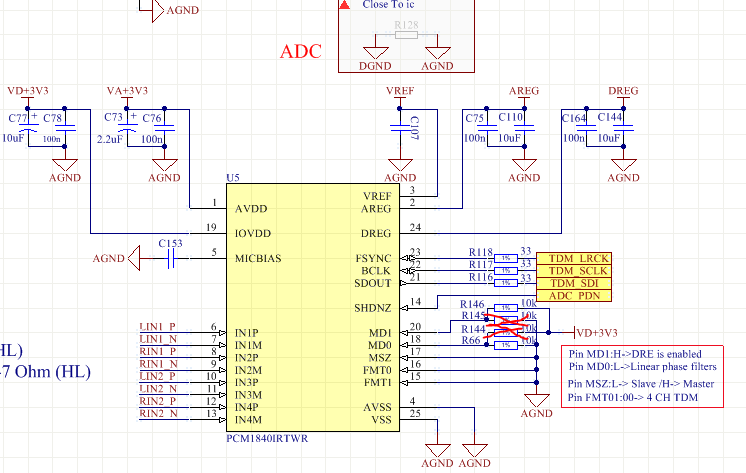Select resistor R117 on BCLK line
Image resolution: width=746 pixels, height=473 pixels.
coord(506,271)
